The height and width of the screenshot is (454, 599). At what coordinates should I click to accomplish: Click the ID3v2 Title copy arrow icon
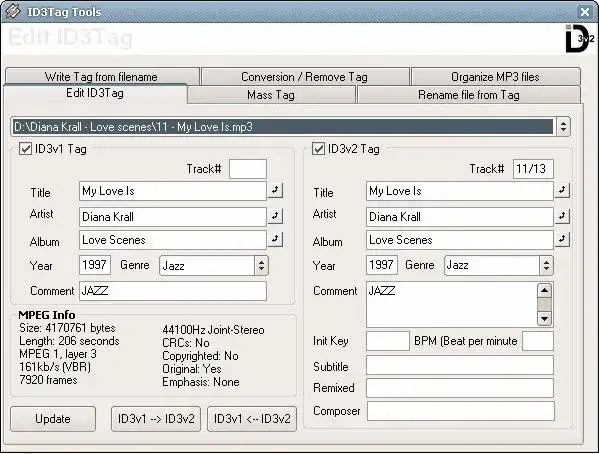[562, 190]
